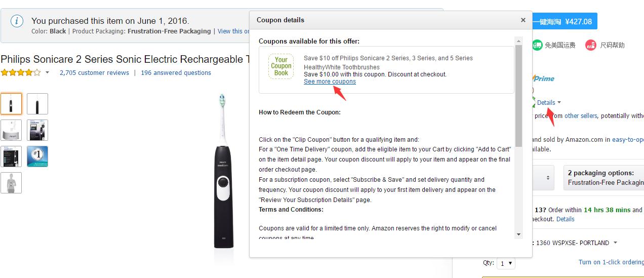Click the See more coupons link
This screenshot has width=644, height=278.
pyautogui.click(x=330, y=82)
